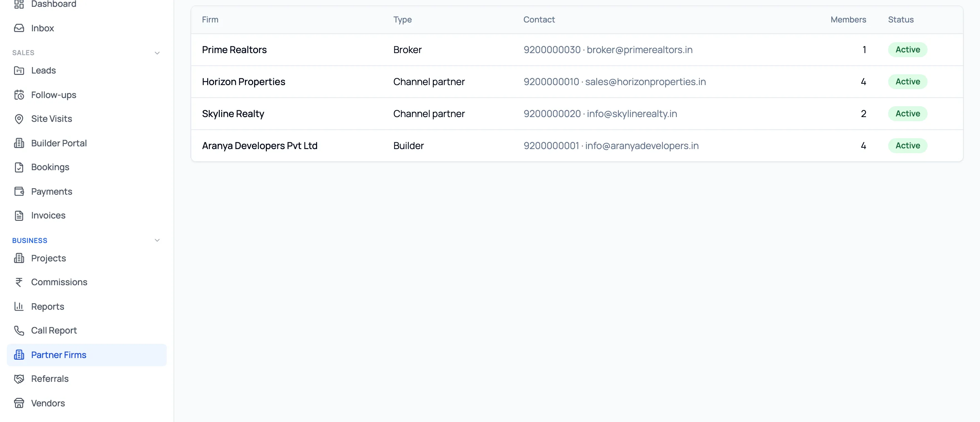Click Aranya Developers' Active status badge
This screenshot has height=422, width=980.
[x=908, y=145]
